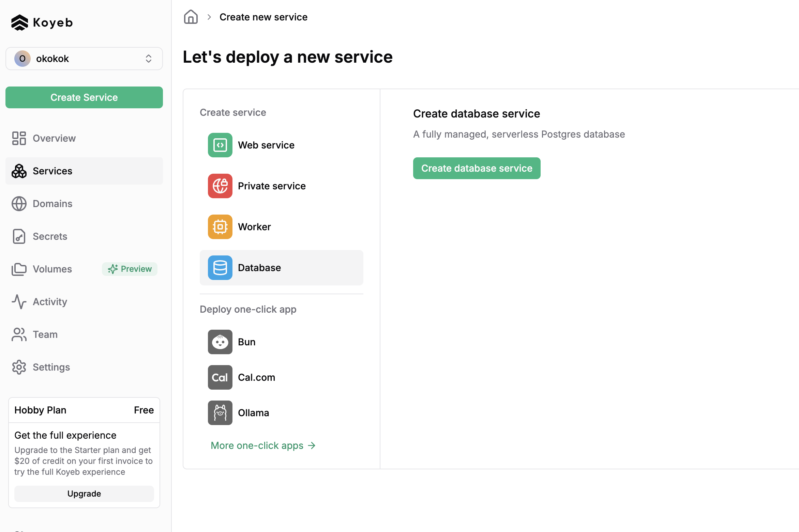This screenshot has width=799, height=532.
Task: Open the Volumes section
Action: tap(52, 269)
